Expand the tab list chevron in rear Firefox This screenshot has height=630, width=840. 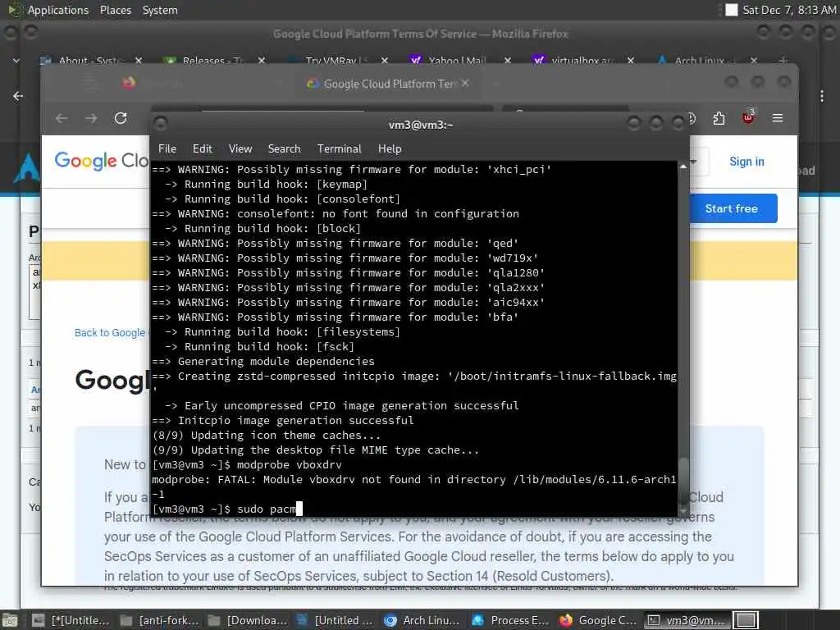16,61
